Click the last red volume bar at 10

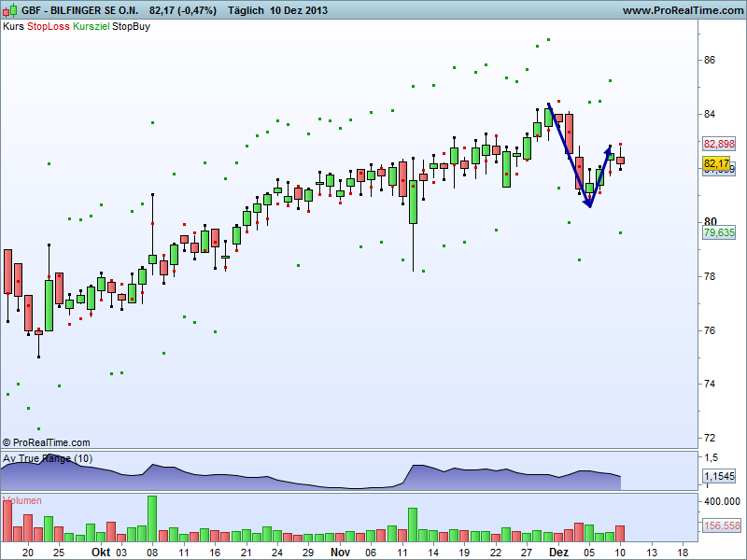pos(620,533)
